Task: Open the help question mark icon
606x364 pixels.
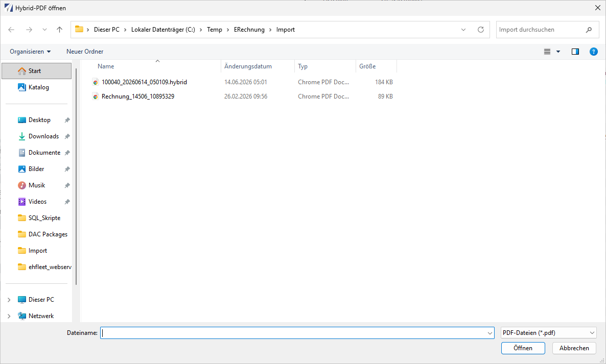Action: pyautogui.click(x=594, y=52)
